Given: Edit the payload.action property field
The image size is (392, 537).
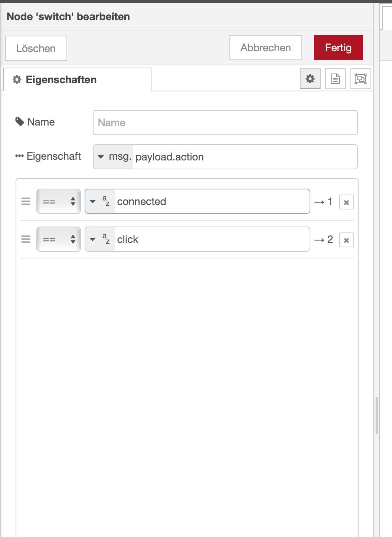Looking at the screenshot, I should click(244, 157).
